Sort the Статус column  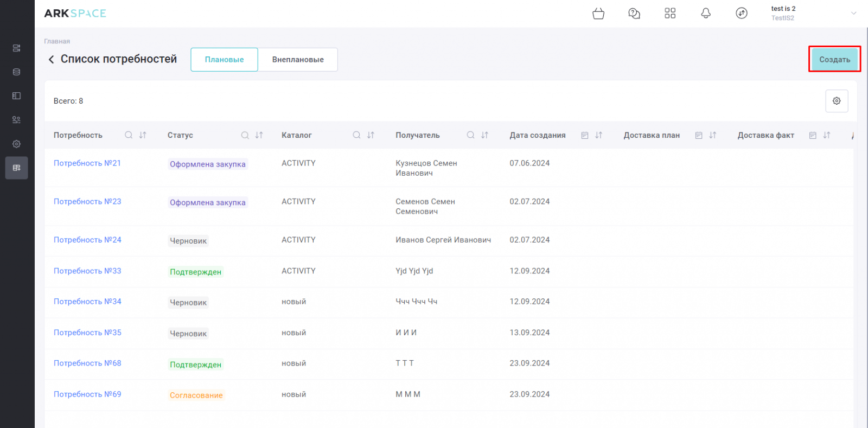(x=259, y=135)
